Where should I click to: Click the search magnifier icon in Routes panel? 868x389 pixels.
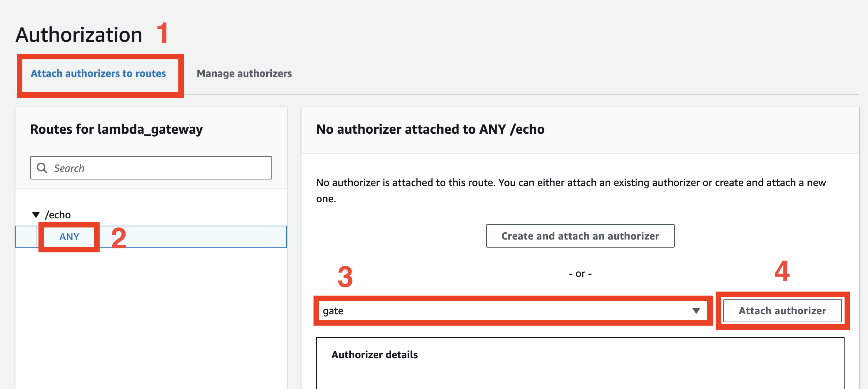[42, 168]
